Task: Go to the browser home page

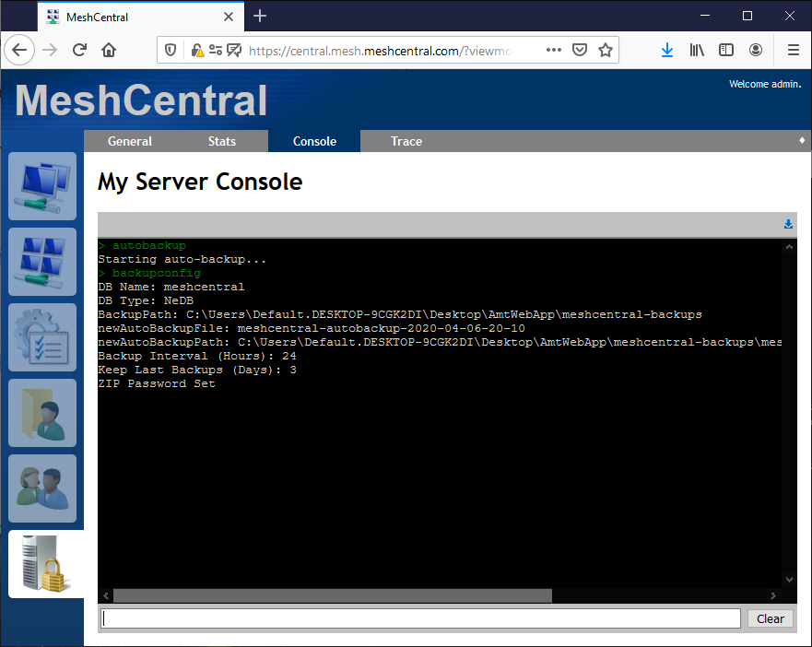Action: pyautogui.click(x=109, y=51)
